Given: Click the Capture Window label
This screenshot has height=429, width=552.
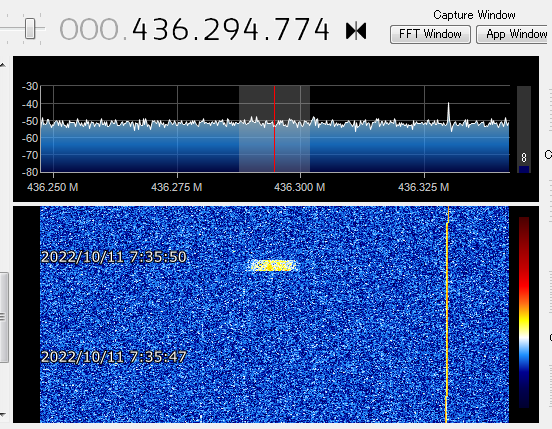Looking at the screenshot, I should pos(474,15).
